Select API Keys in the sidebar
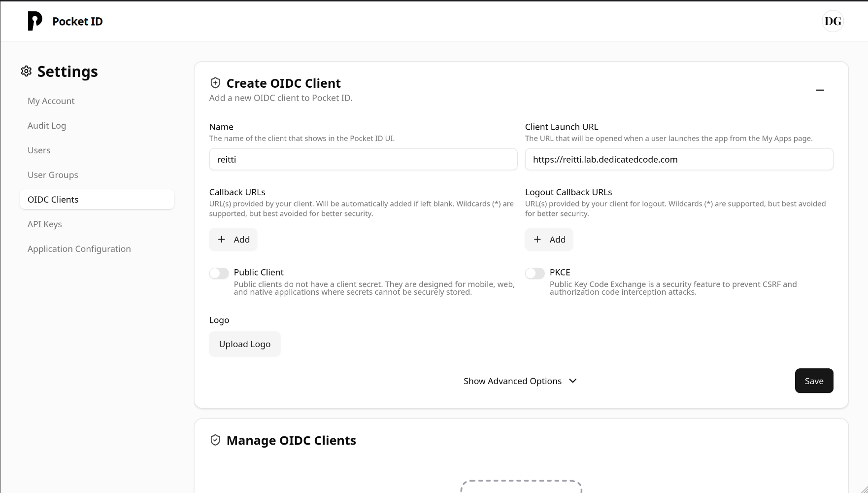 click(45, 224)
